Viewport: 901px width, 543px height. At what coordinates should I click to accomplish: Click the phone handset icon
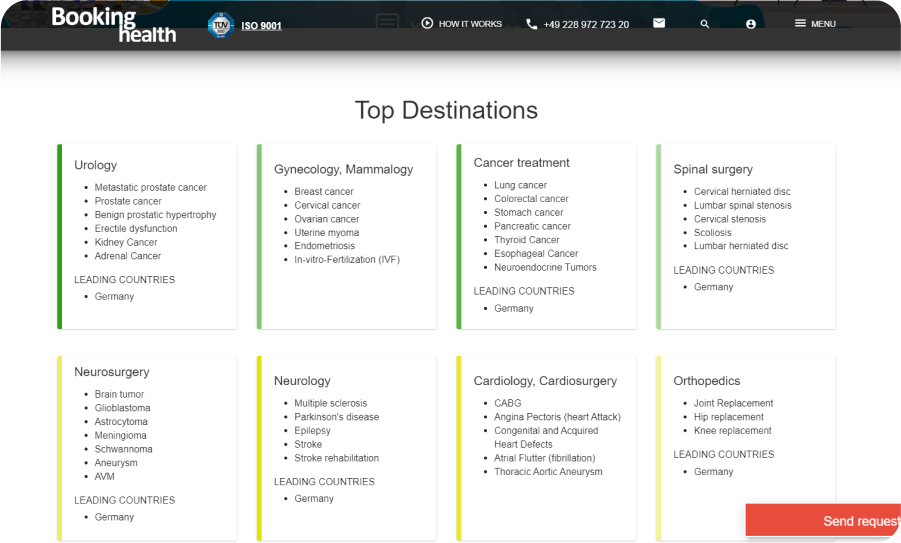[532, 24]
